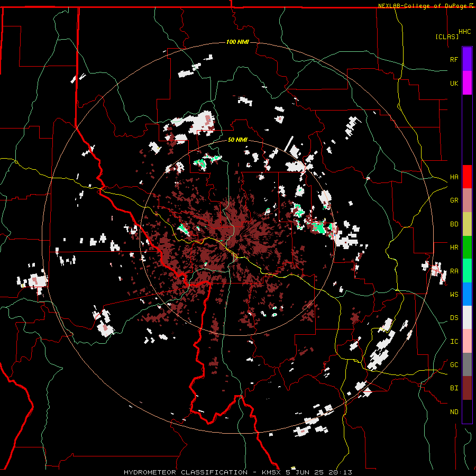Select the GR legend color block
Viewport: 476px width, 476px height.
[467, 200]
